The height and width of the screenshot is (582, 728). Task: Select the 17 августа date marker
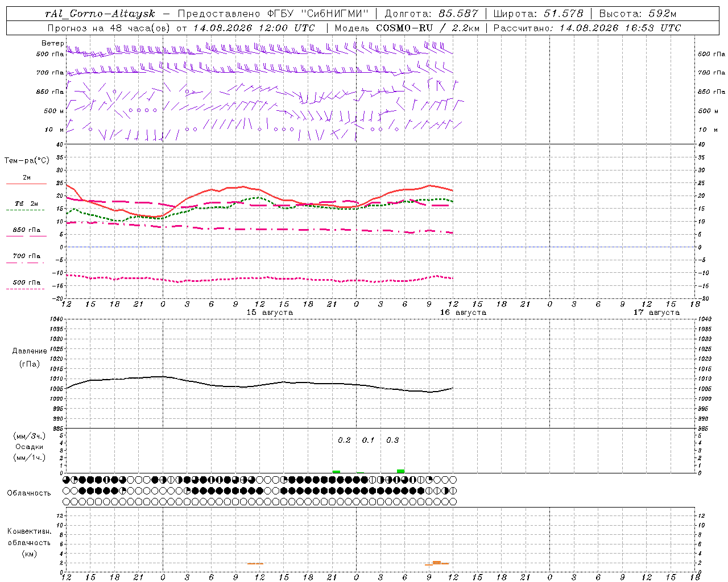(x=656, y=312)
